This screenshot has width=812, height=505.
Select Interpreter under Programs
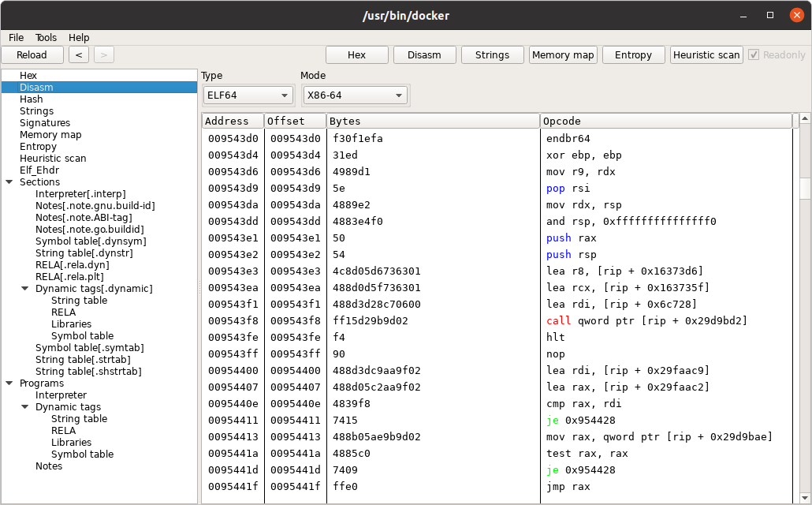[x=61, y=395]
